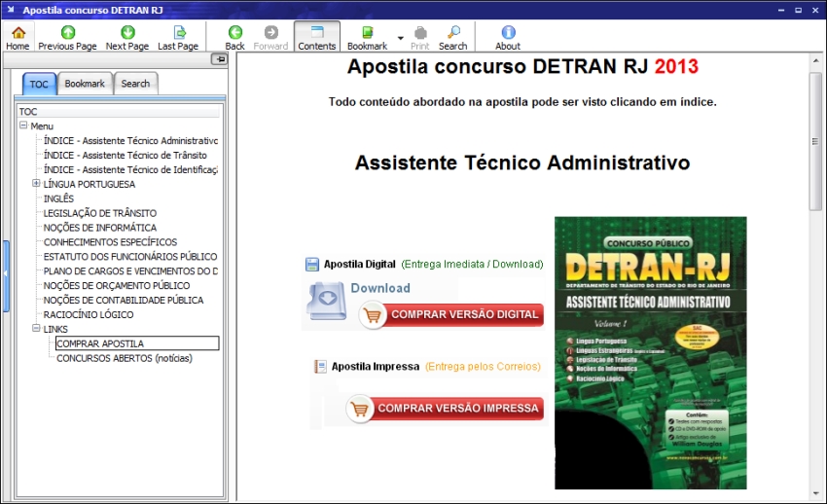Viewport: 827px width, 504px height.
Task: Go to the Home page
Action: (18, 38)
